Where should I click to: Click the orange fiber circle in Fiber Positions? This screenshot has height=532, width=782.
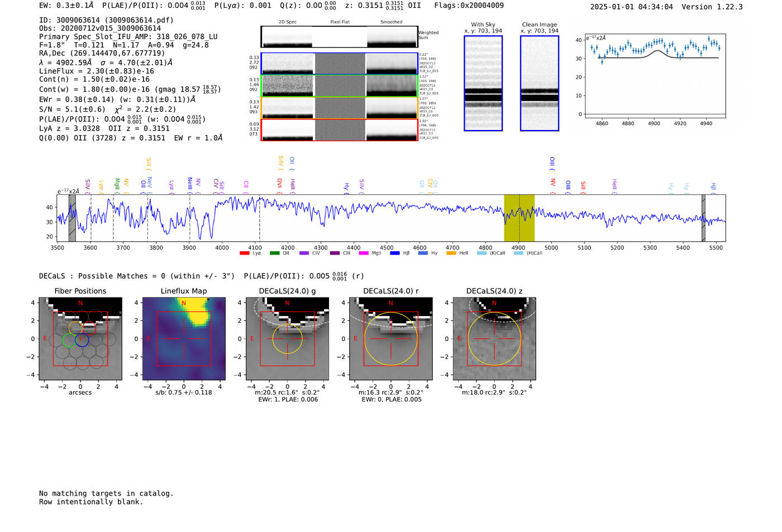point(75,328)
